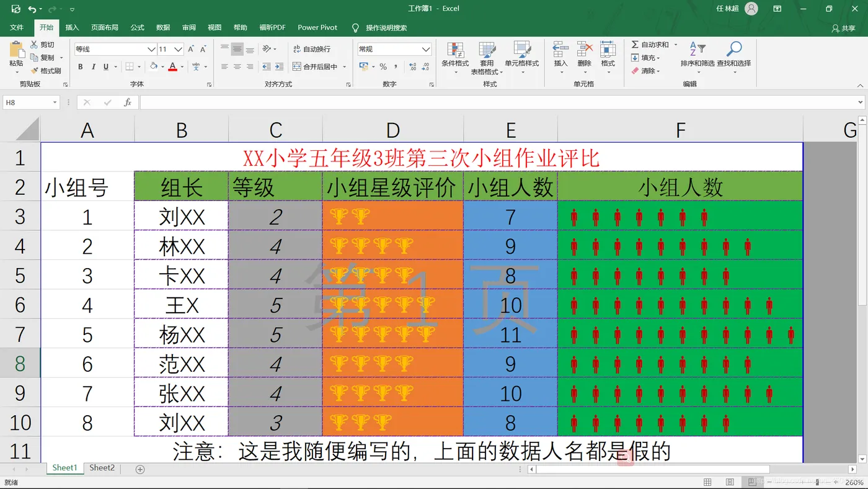Expand Conditional Formatting (条件格式) menu
This screenshot has width=868, height=489.
[455, 58]
